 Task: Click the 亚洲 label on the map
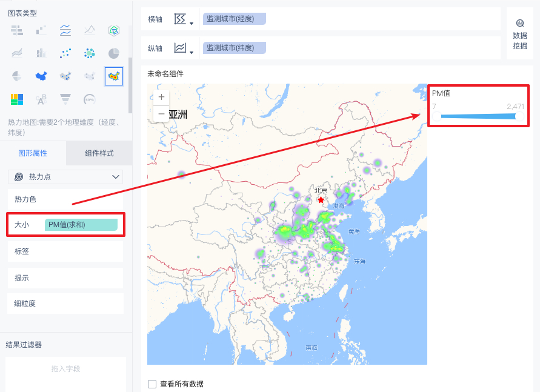[178, 115]
